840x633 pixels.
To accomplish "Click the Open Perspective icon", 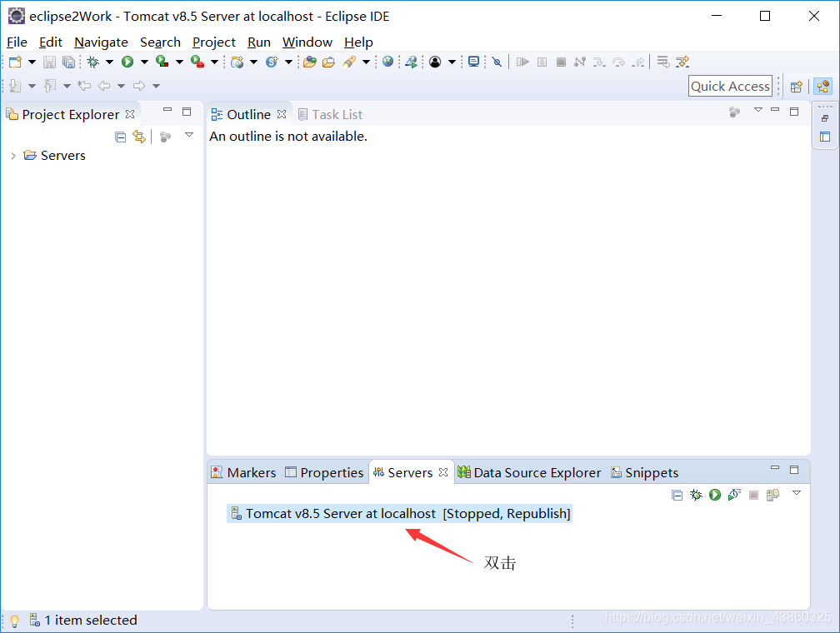I will tap(797, 87).
